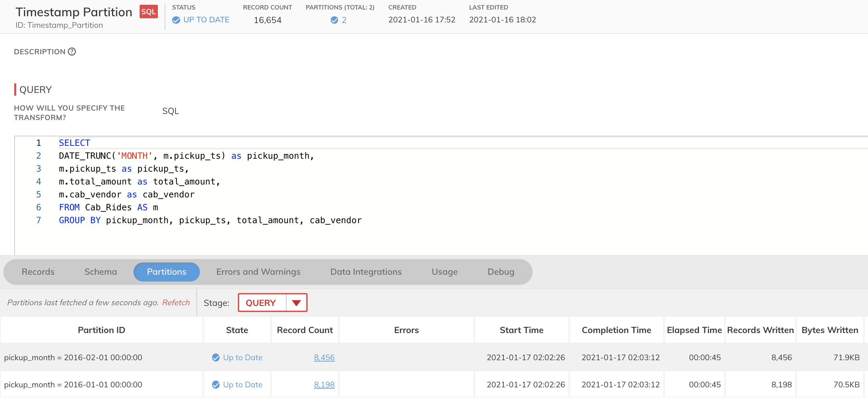Switch to the Records tab
The image size is (868, 407).
(x=38, y=272)
